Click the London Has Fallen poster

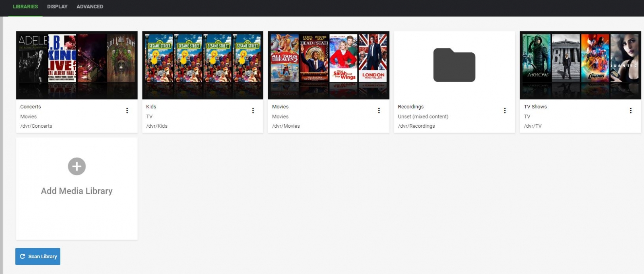373,58
